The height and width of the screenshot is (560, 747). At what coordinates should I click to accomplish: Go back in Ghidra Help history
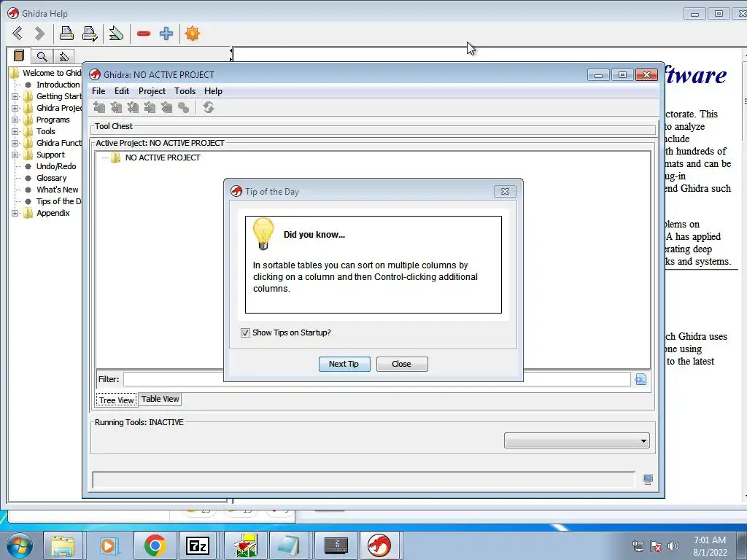(18, 34)
